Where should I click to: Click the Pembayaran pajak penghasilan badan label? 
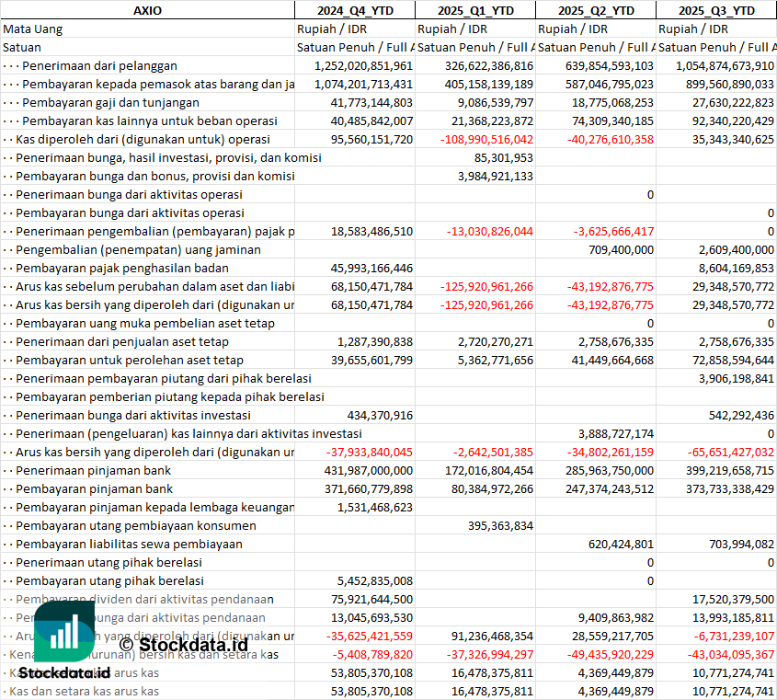coord(122,268)
